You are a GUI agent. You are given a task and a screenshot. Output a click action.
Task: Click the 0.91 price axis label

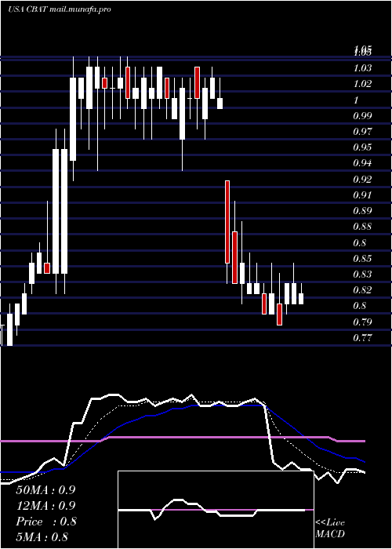pyautogui.click(x=362, y=195)
